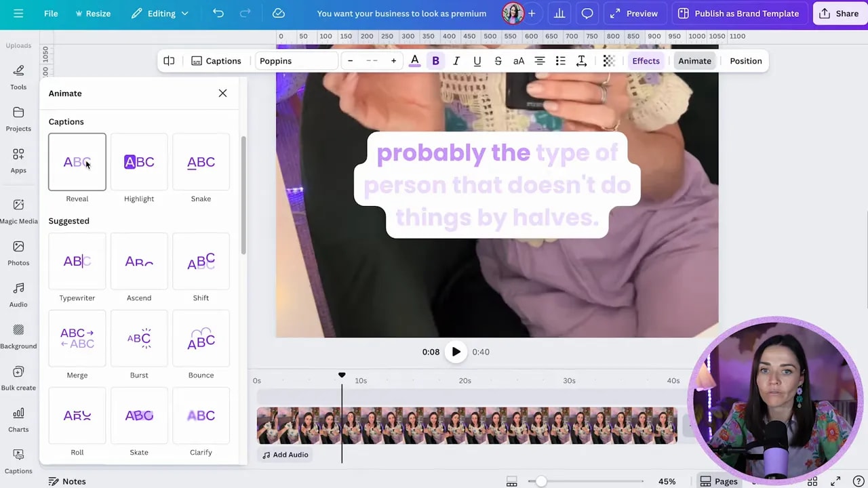
Task: Toggle the split view toolbar icon
Action: [x=169, y=61]
